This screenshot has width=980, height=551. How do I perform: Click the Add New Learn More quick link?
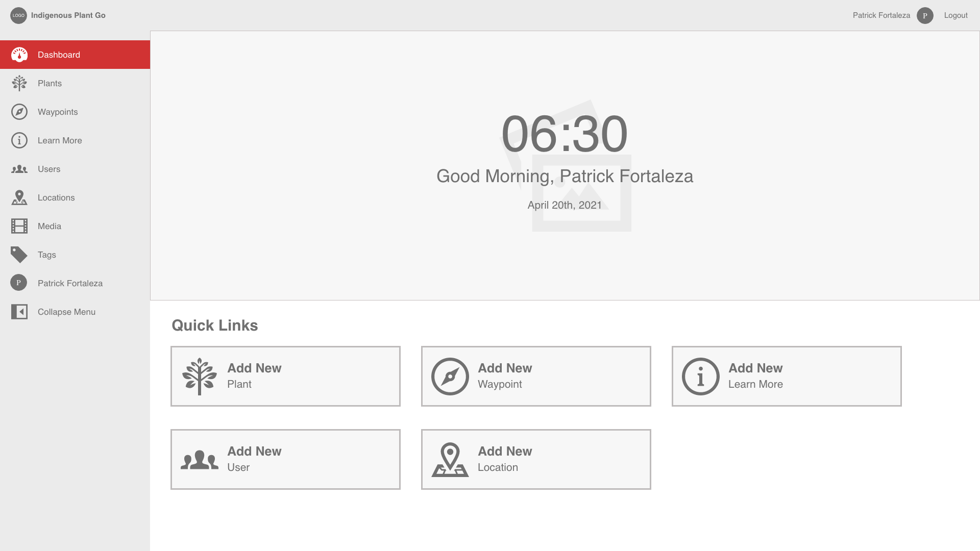pyautogui.click(x=787, y=377)
